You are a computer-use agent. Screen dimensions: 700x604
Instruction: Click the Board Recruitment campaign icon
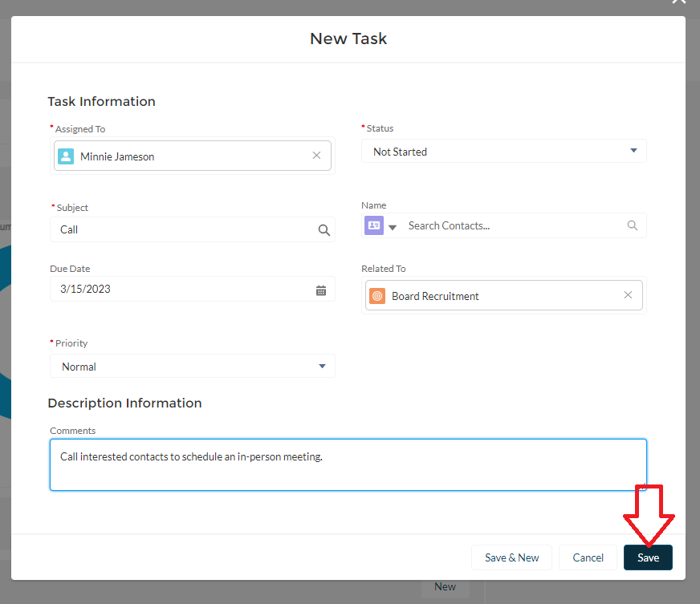point(377,296)
